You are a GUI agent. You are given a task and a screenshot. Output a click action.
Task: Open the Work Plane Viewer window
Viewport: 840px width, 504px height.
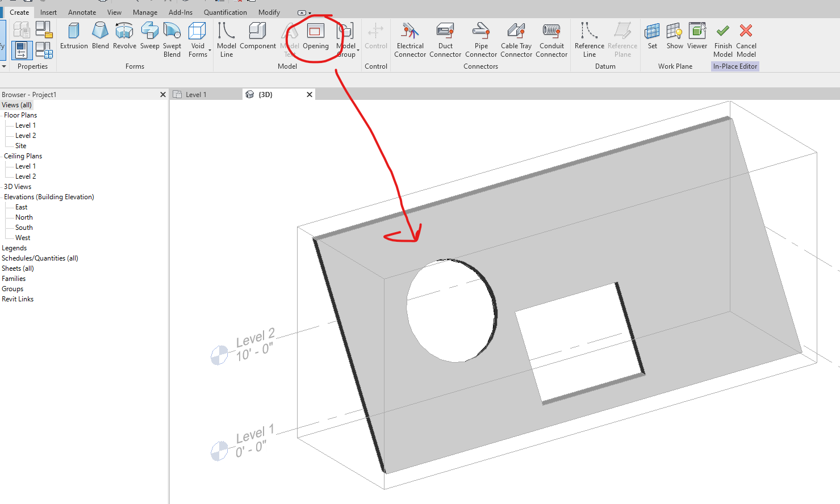(x=697, y=38)
